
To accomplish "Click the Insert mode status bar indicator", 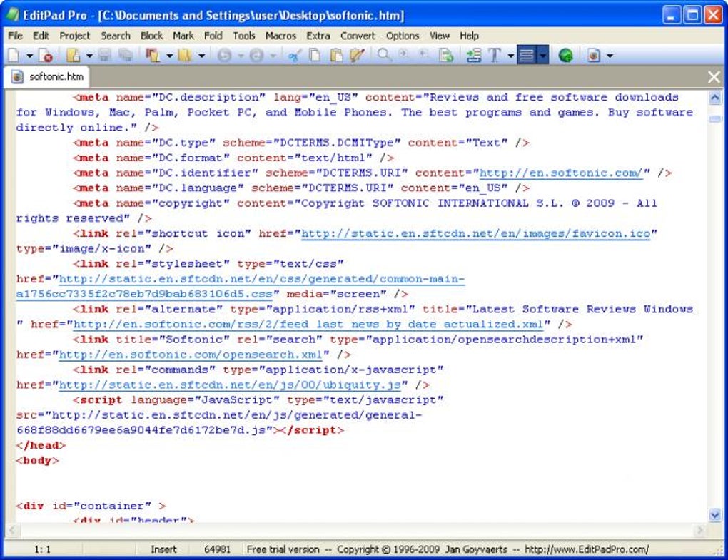I will pos(163,549).
